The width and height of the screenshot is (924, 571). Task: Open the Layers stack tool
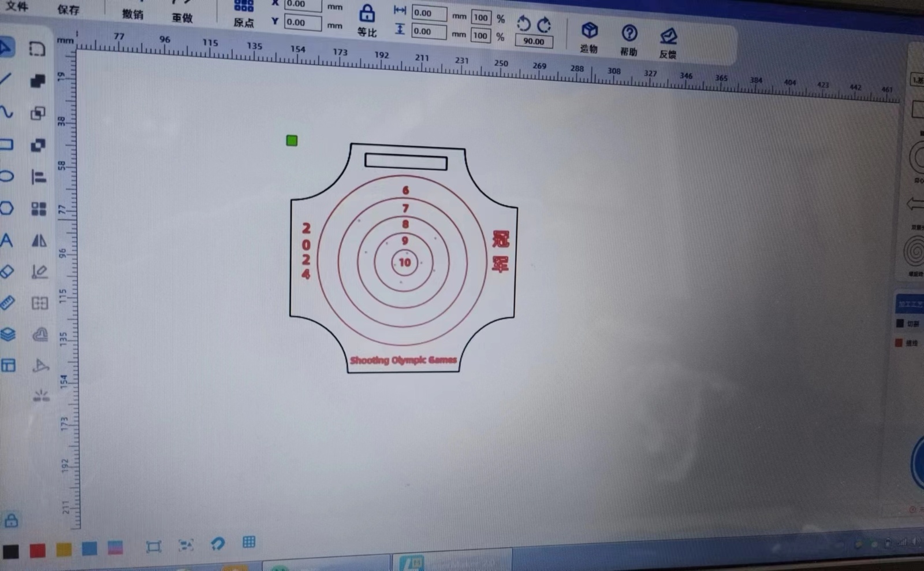click(8, 335)
